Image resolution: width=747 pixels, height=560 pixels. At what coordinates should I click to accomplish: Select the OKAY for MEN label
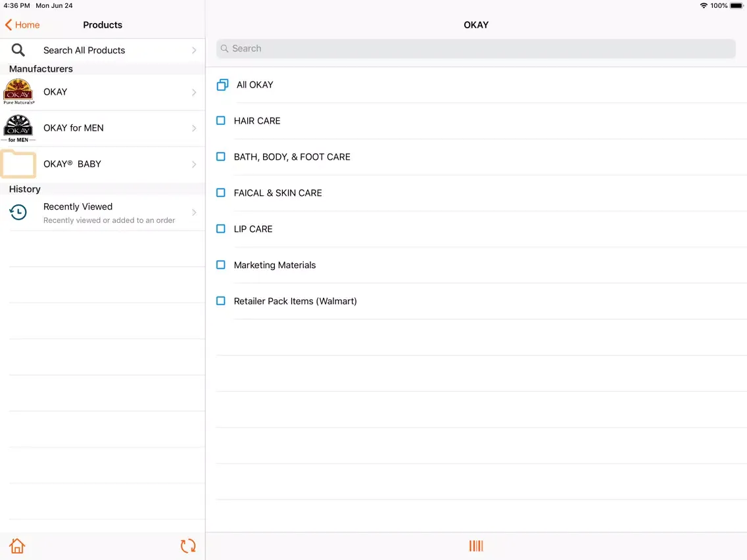pos(74,128)
